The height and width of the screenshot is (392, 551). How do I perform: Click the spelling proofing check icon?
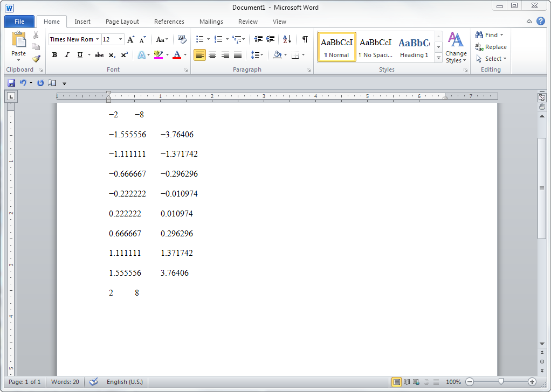pyautogui.click(x=93, y=382)
